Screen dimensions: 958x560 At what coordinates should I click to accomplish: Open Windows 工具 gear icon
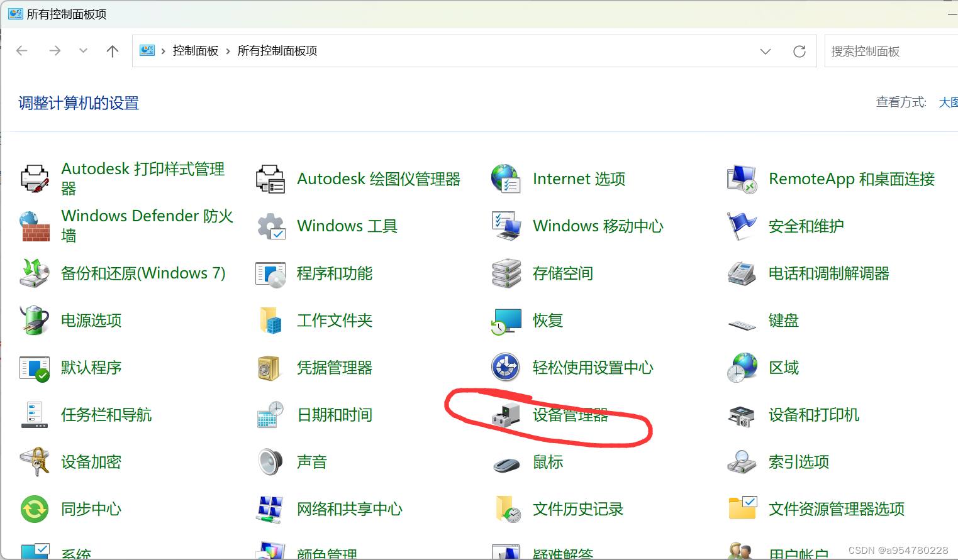[x=270, y=226]
